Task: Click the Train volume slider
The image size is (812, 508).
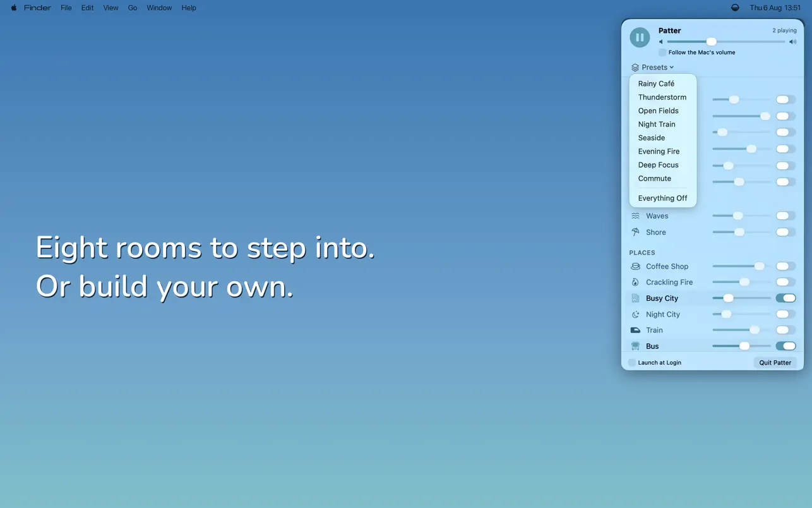Action: pyautogui.click(x=741, y=330)
